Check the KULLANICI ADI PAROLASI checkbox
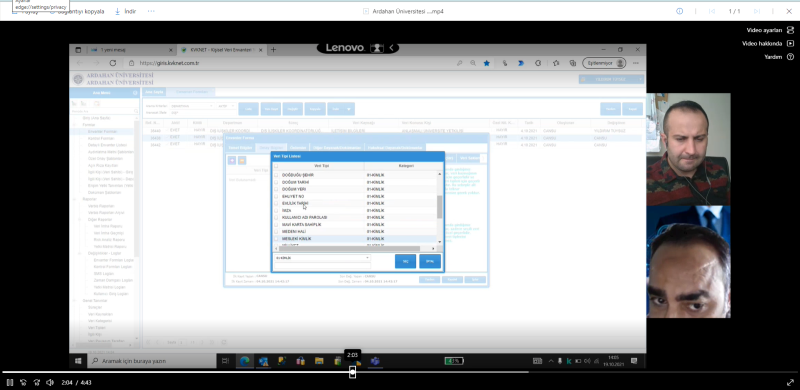The image size is (800, 390). point(277,217)
